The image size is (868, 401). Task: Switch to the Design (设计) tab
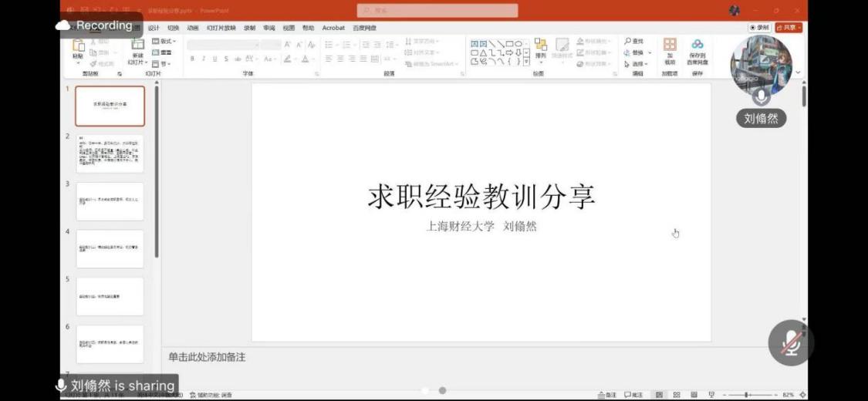(154, 28)
